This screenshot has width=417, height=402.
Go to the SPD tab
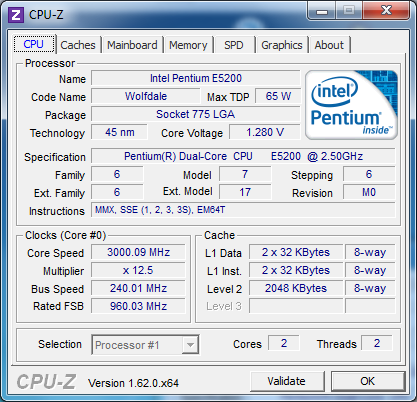(234, 45)
